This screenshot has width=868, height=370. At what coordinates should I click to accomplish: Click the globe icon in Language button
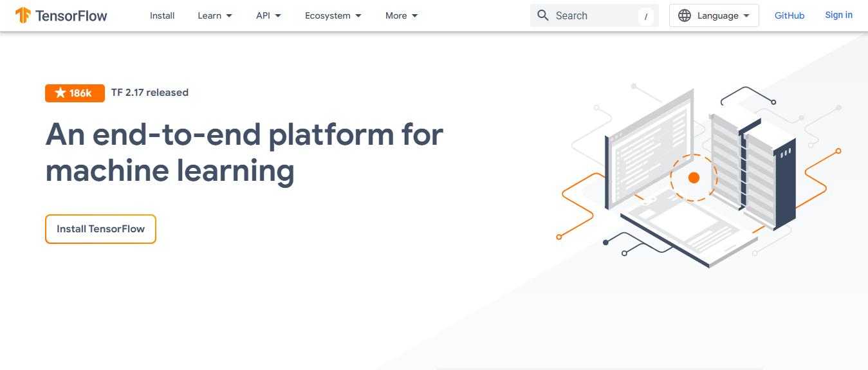tap(685, 15)
